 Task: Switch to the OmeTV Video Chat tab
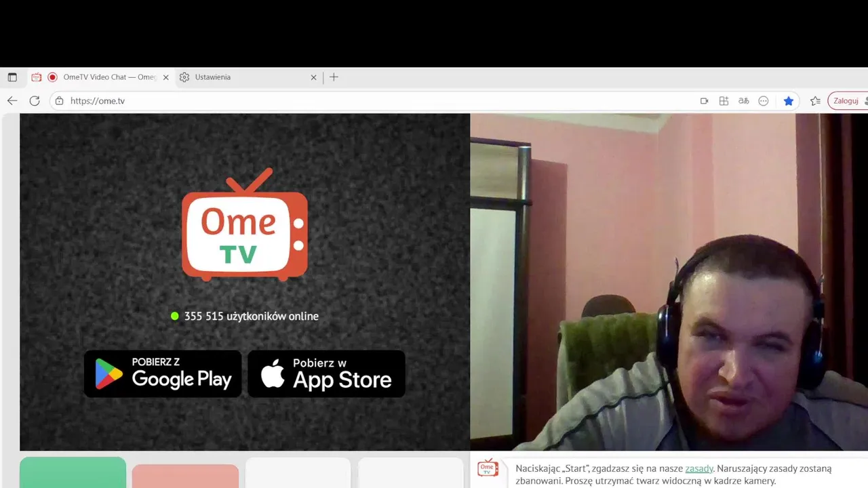tap(100, 77)
